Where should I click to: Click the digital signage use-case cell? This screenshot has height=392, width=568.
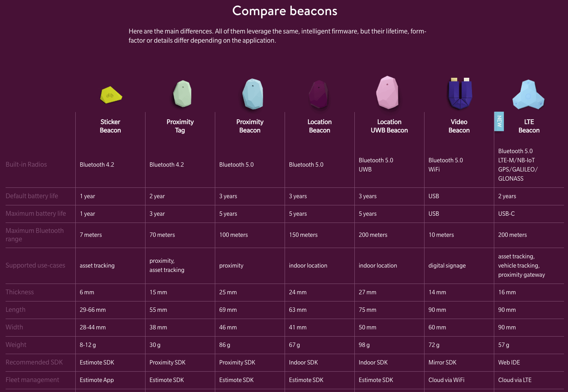point(447,266)
